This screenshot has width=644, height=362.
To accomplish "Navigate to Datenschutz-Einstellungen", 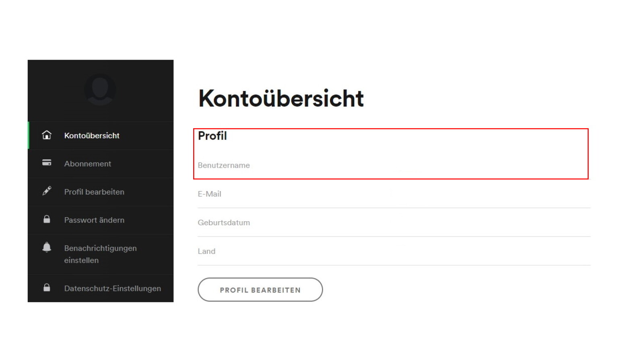I will pyautogui.click(x=112, y=288).
